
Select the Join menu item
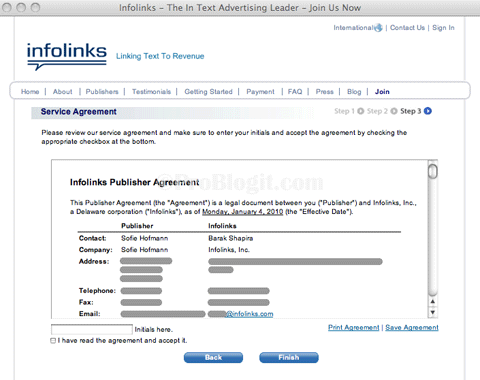[382, 92]
